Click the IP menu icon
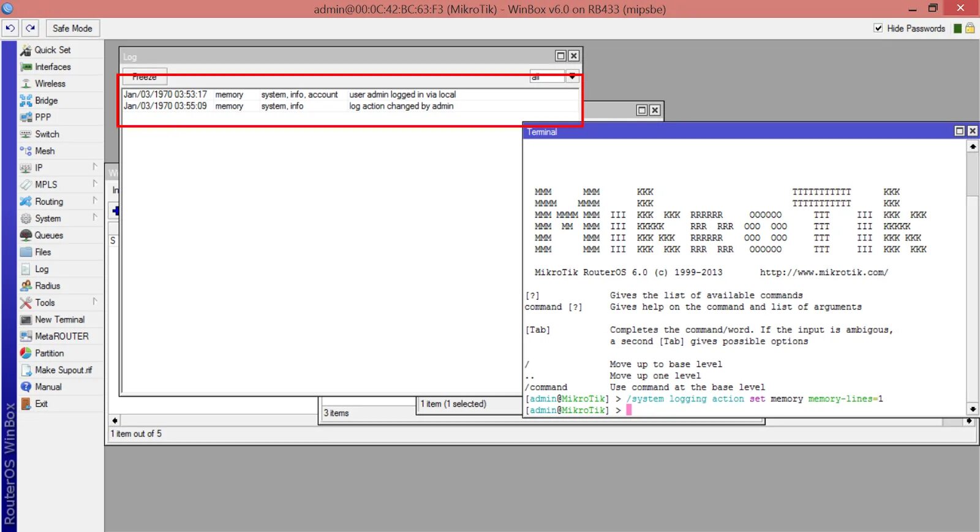The width and height of the screenshot is (980, 532). 26,168
